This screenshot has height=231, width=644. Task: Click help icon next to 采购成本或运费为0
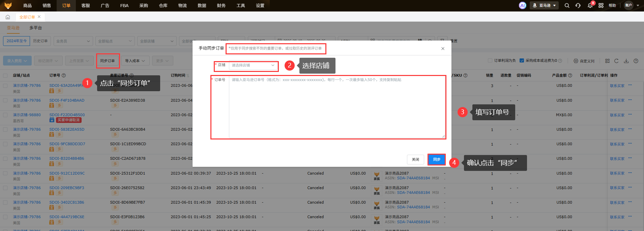pyautogui.click(x=560, y=61)
